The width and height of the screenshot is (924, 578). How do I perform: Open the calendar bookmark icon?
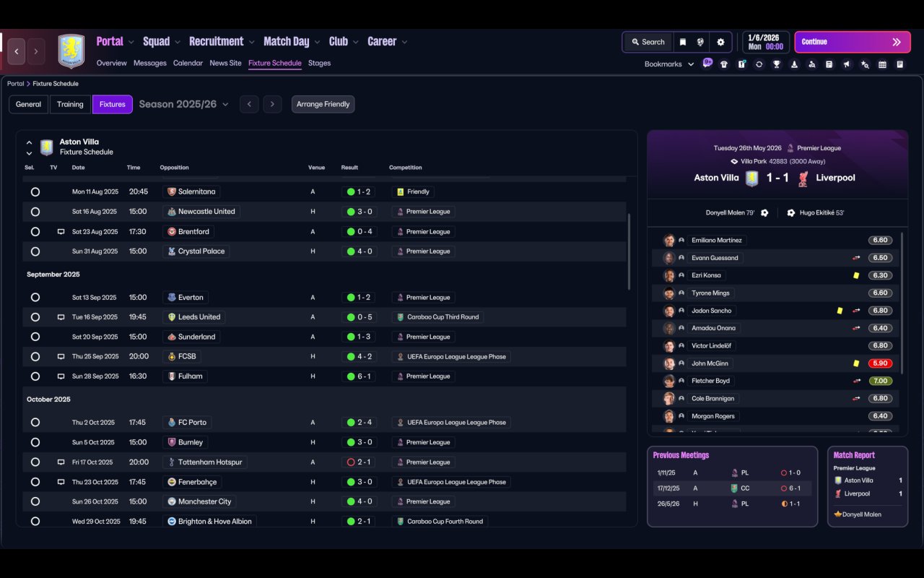[882, 64]
